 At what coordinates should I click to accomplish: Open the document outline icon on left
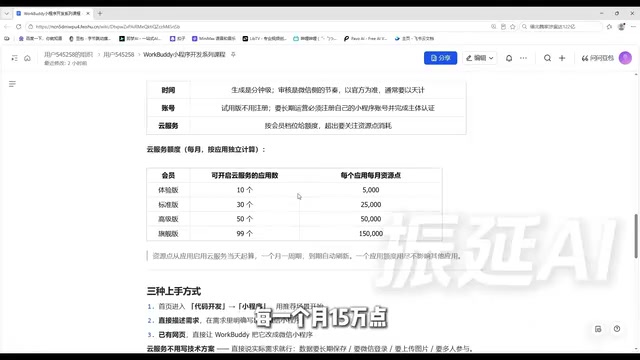12,84
